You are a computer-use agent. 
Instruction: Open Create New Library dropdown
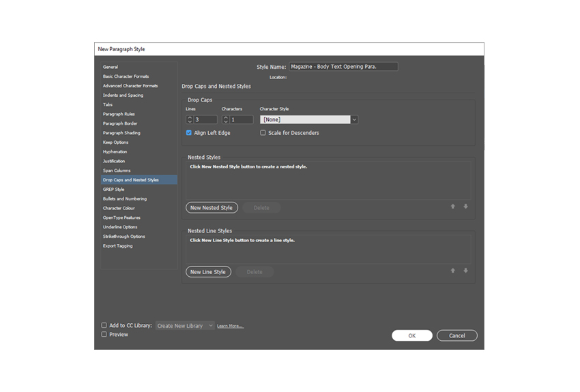point(185,326)
